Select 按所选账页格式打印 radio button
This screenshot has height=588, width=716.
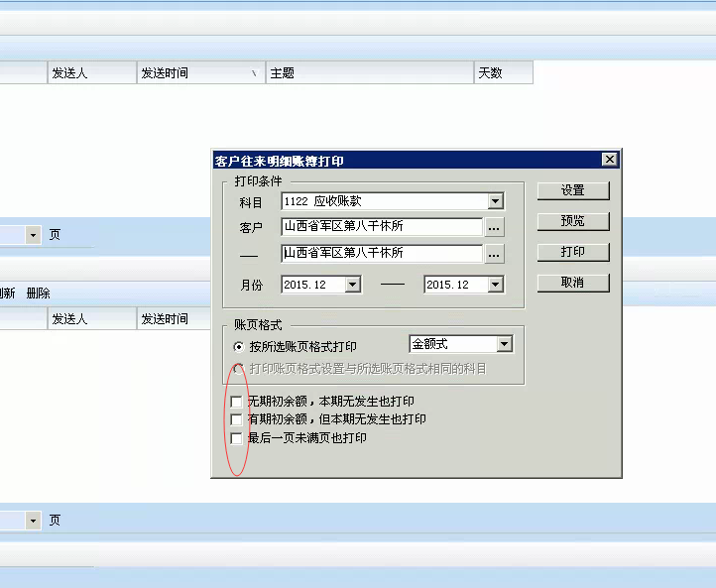tap(238, 347)
